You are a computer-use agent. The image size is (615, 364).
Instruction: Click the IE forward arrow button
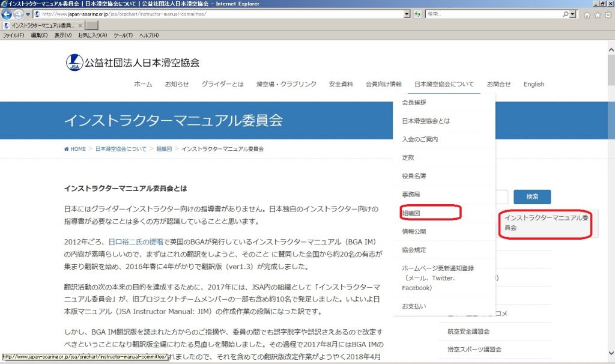(18, 14)
